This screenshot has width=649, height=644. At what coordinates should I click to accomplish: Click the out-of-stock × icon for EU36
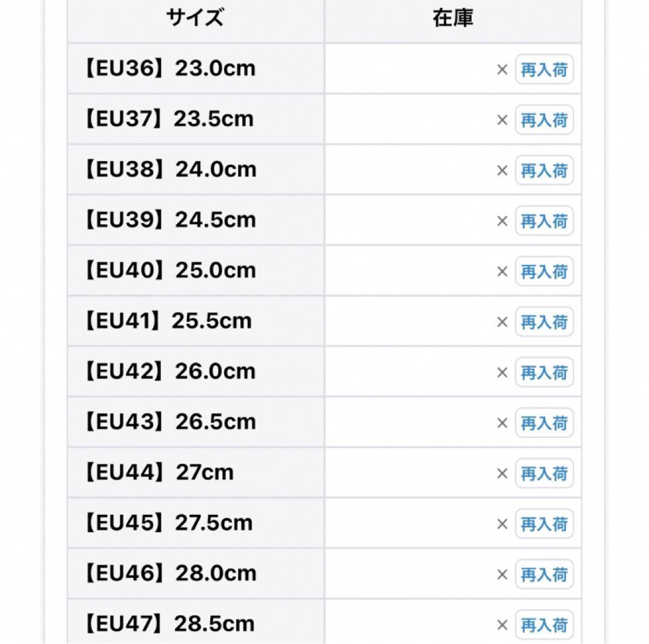[502, 70]
